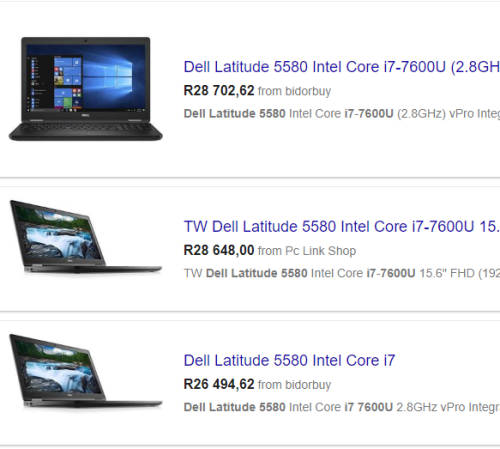Click '(2.8GHz) vPro' text in first description

click(x=435, y=114)
